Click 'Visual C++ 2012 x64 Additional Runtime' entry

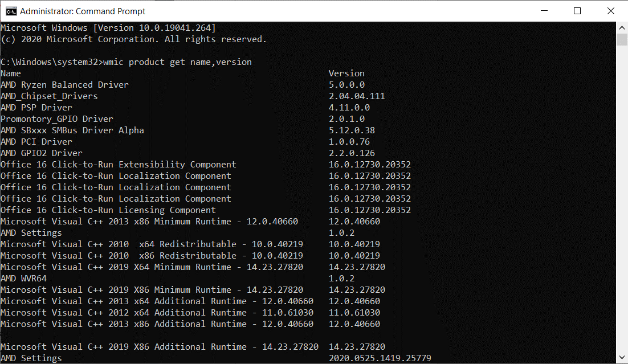pos(157,312)
